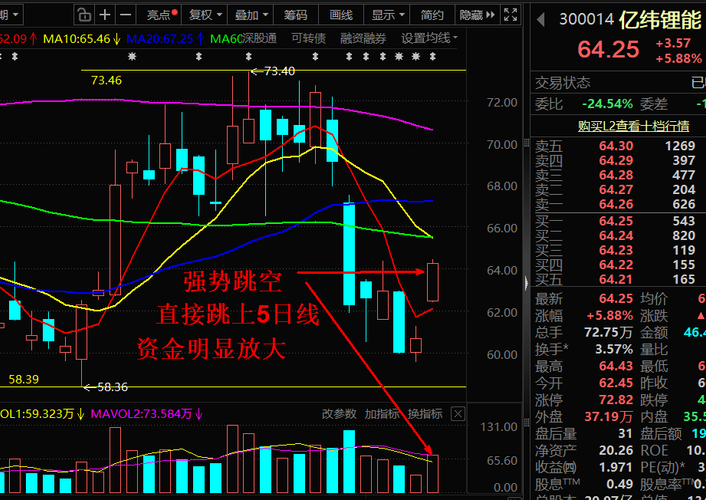This screenshot has height=500, width=706.
Task: Click the 委比 value -24.54%
Action: pos(607,104)
